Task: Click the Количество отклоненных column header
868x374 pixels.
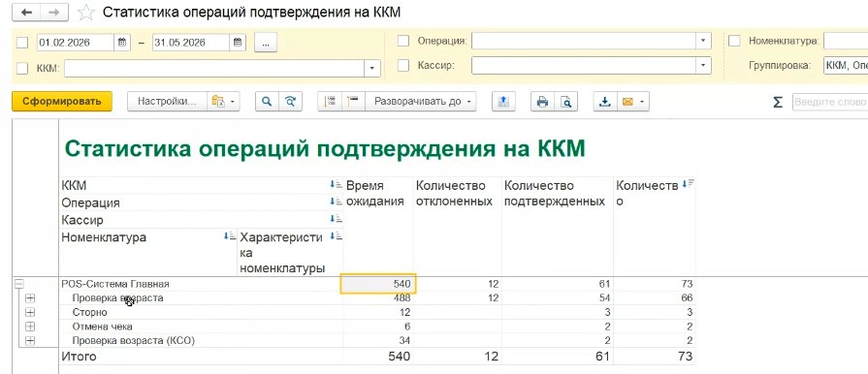Action: (x=455, y=193)
